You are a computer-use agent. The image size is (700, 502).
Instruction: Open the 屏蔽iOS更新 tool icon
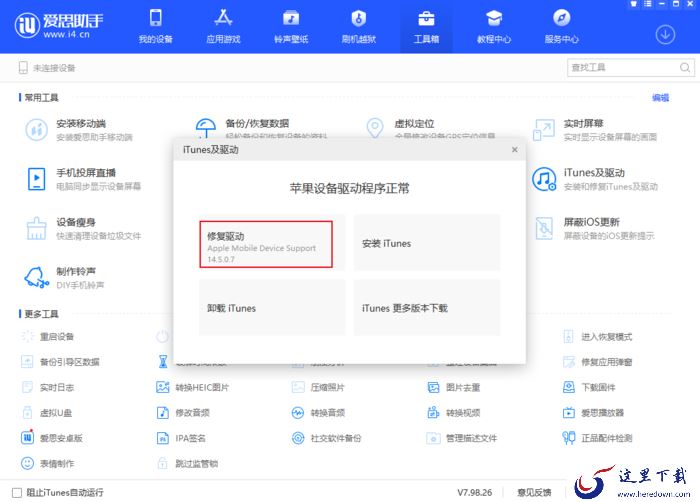[544, 228]
